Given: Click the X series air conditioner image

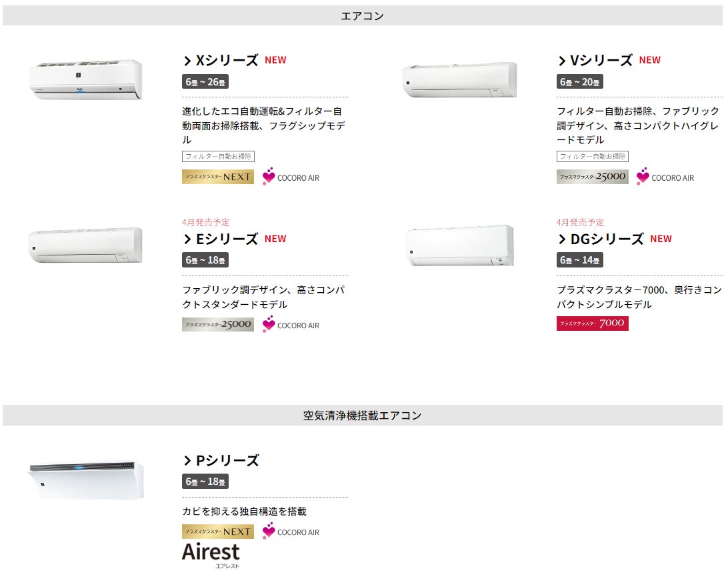Looking at the screenshot, I should tap(85, 80).
